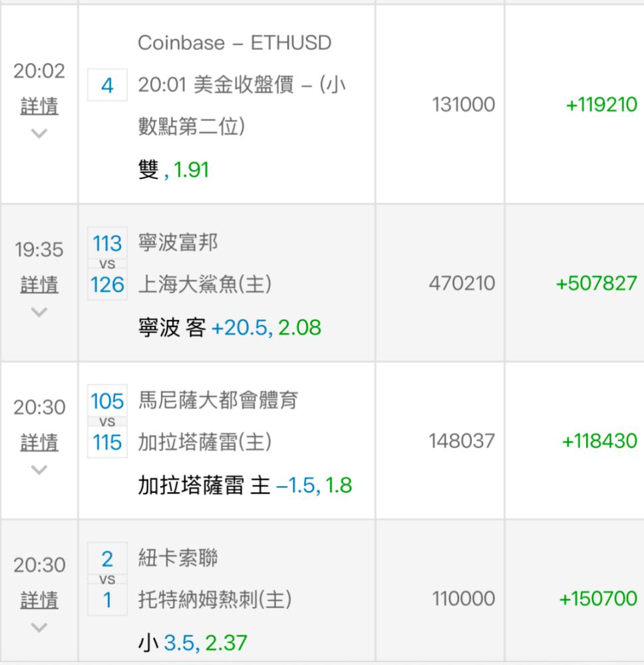Click stake amount 148037
The image size is (644, 665).
(463, 441)
